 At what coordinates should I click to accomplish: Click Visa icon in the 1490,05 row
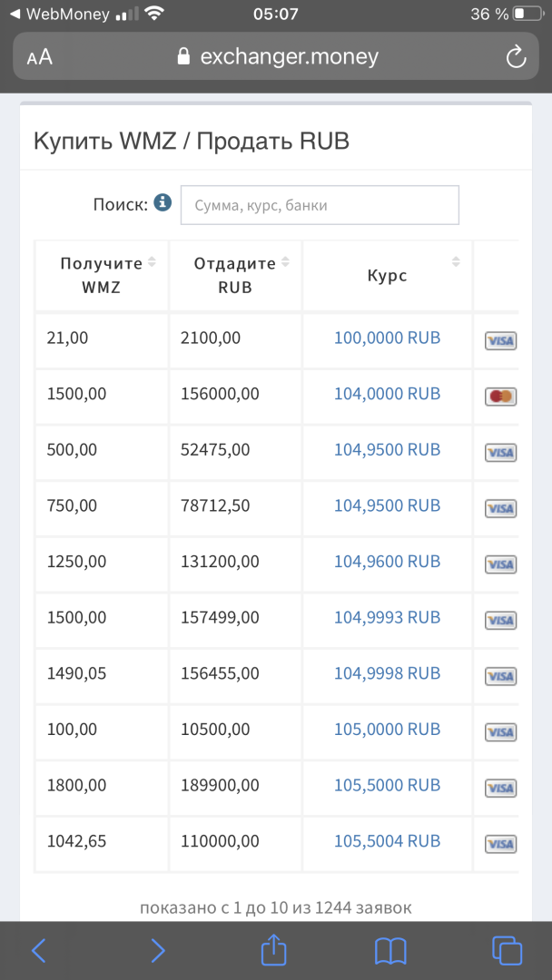click(x=501, y=676)
